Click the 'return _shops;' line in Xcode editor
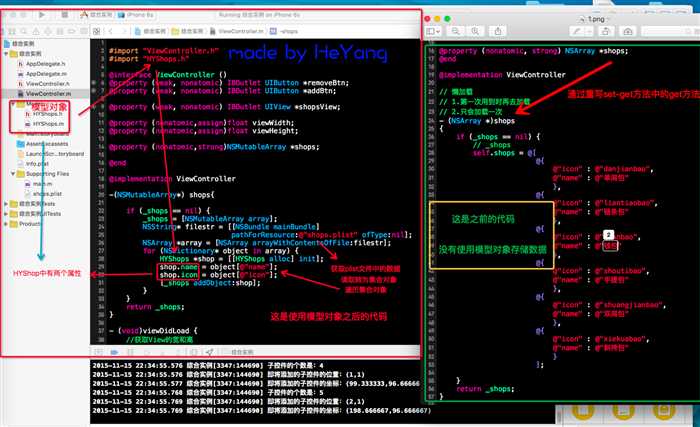700x427 pixels. coord(155,307)
